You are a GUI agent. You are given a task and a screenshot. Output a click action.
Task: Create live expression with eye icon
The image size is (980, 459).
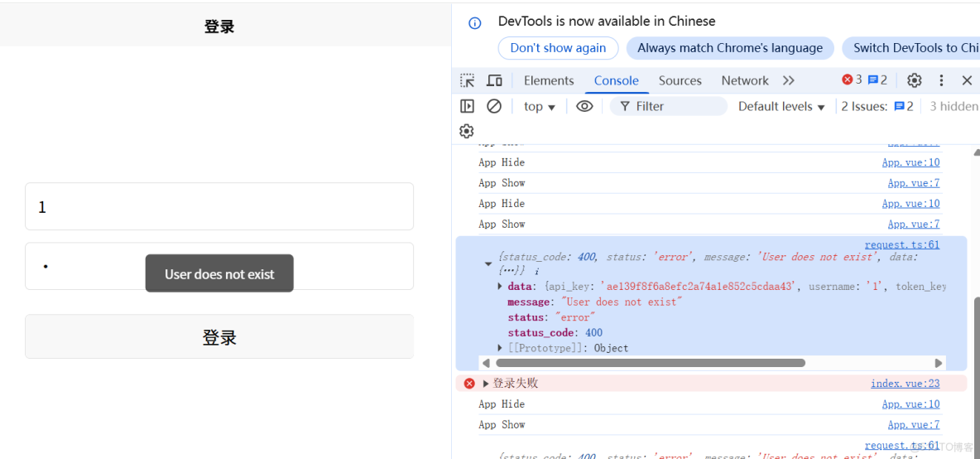coord(584,106)
